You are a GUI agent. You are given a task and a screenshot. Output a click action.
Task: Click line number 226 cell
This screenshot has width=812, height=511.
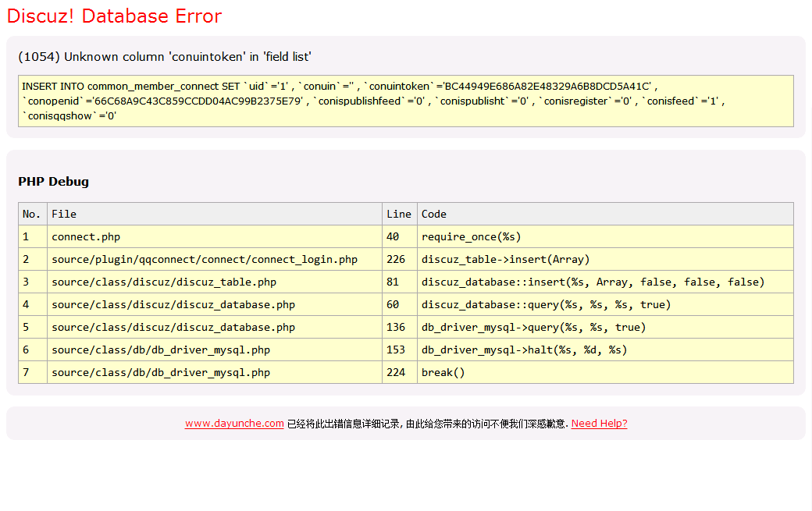click(x=400, y=260)
